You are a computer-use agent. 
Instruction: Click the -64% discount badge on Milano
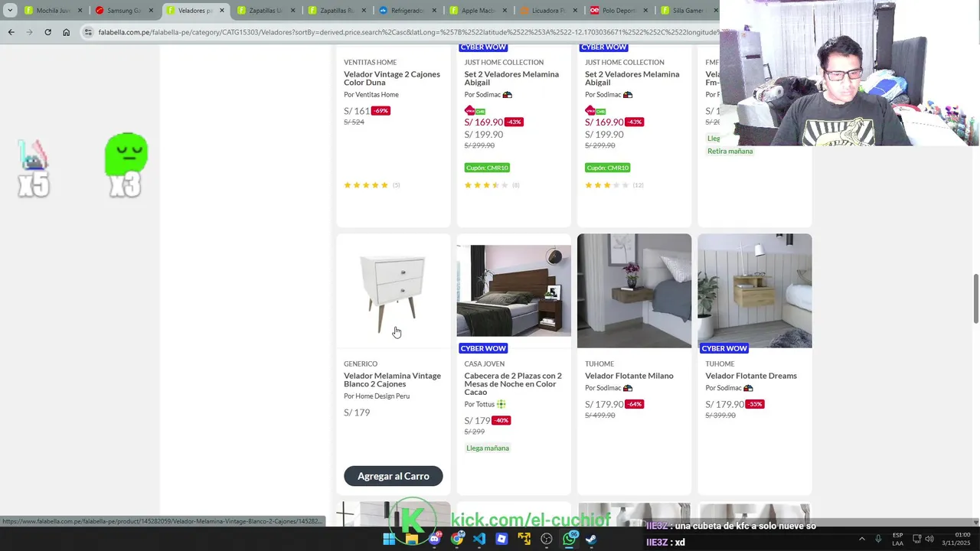634,404
